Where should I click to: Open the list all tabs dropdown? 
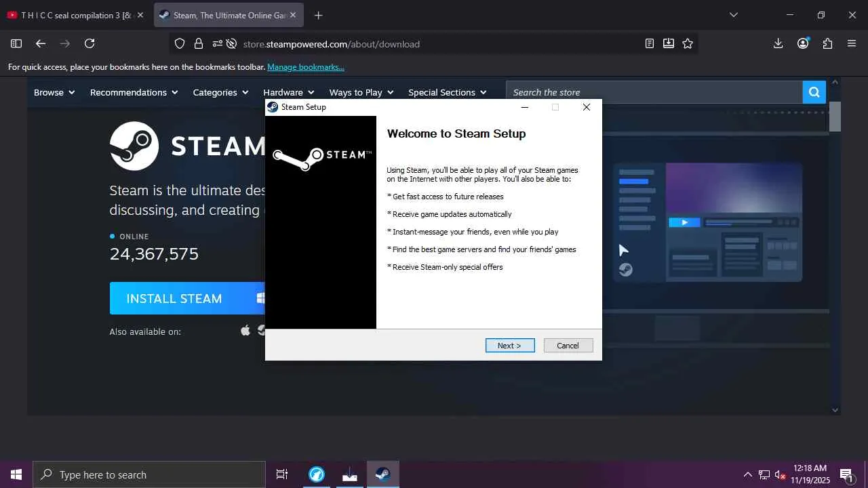734,15
